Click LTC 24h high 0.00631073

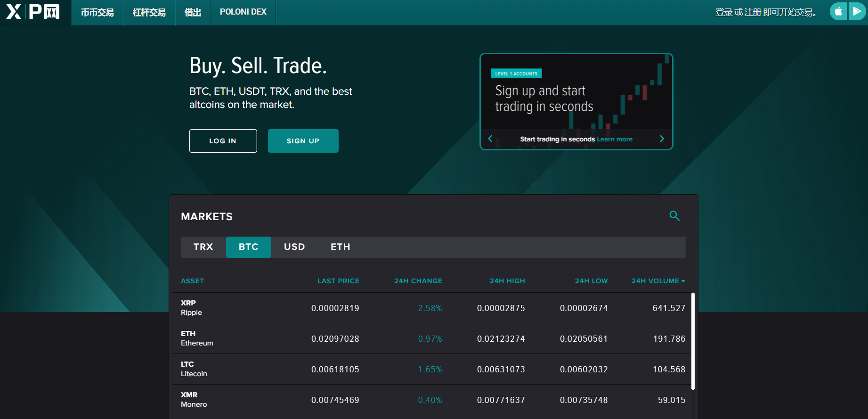tap(501, 370)
